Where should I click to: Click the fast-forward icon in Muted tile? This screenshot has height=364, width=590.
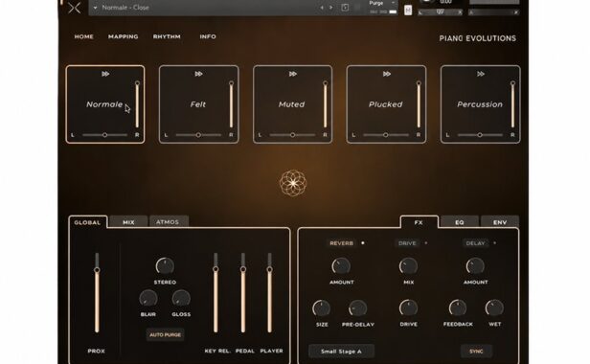coord(293,74)
